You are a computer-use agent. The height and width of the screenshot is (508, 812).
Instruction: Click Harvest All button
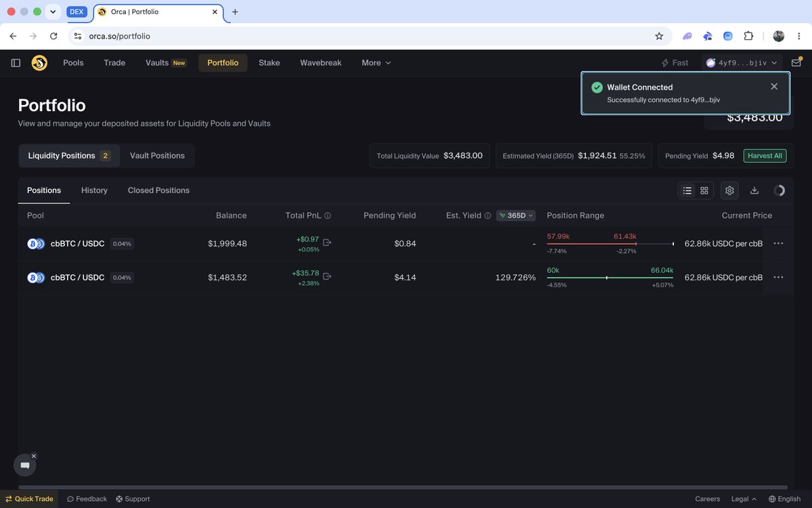pos(765,156)
